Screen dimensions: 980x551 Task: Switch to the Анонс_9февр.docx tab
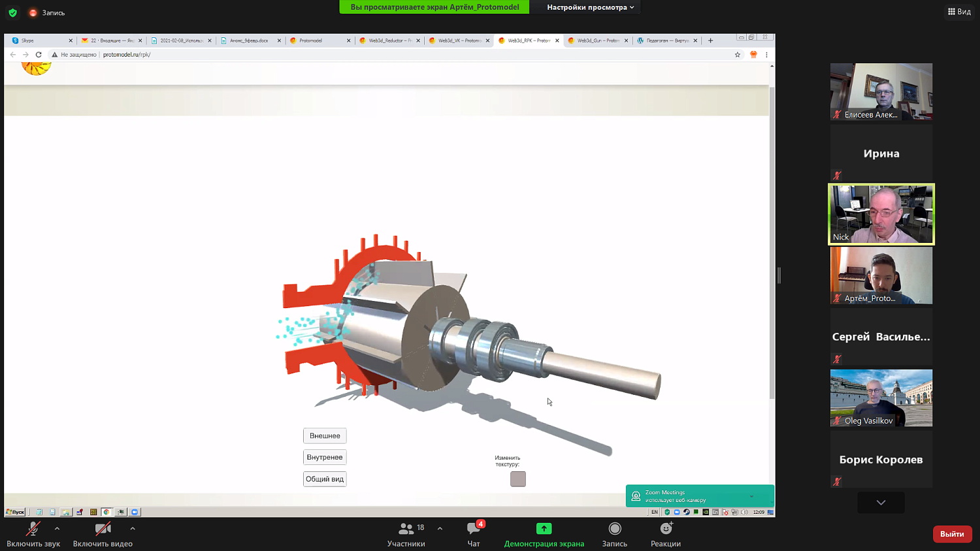[250, 40]
